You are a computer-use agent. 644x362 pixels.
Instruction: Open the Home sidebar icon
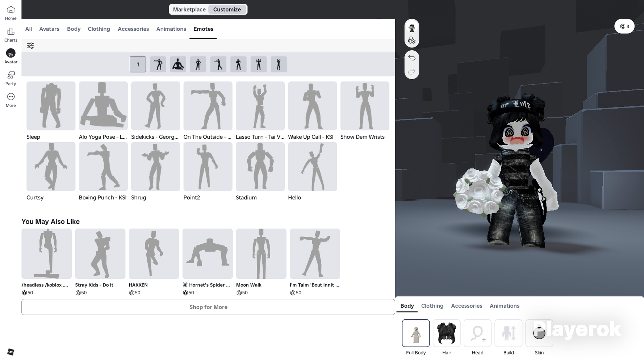pos(11,13)
